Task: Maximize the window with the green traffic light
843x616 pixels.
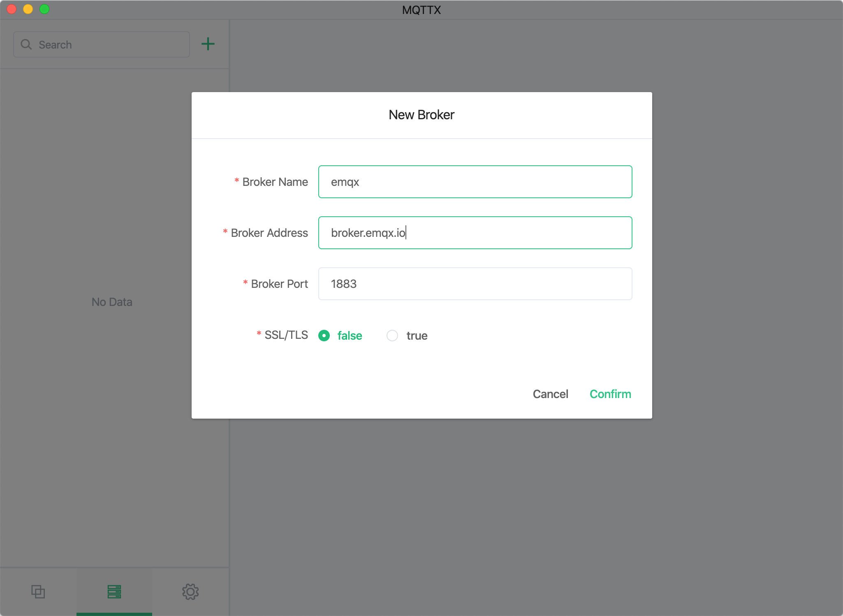Action: (x=44, y=9)
